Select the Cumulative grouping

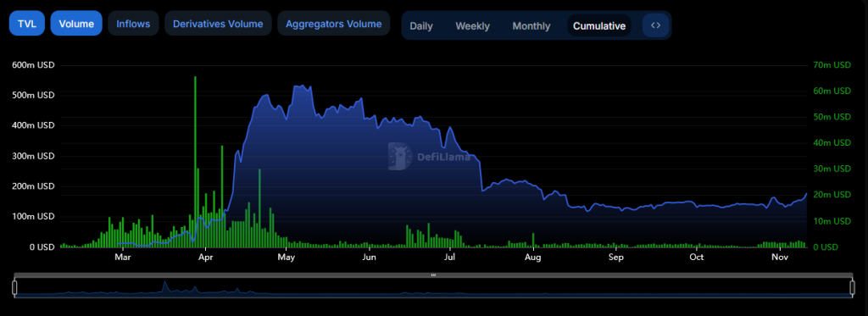pos(599,26)
